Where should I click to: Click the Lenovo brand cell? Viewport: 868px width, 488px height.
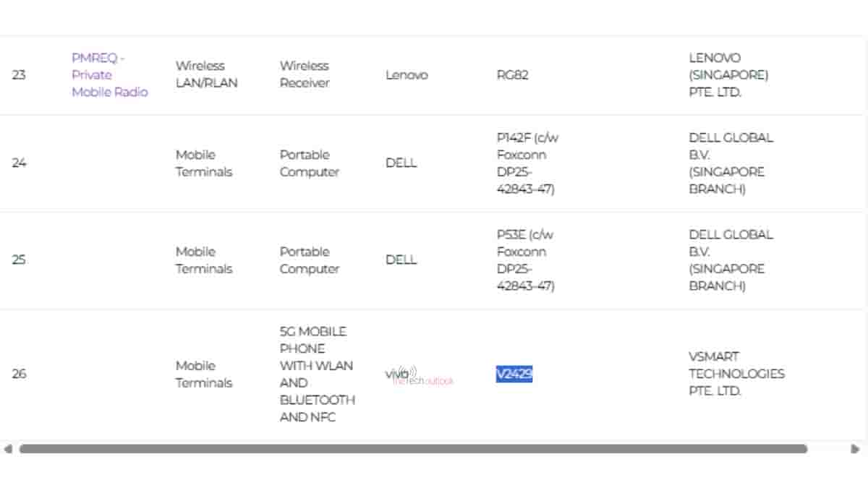tap(407, 74)
